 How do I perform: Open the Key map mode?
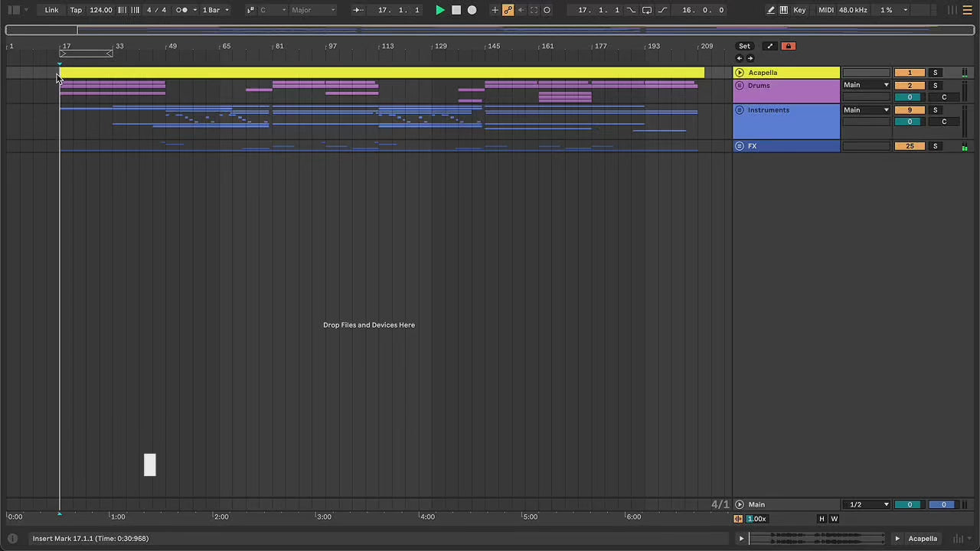(x=799, y=10)
